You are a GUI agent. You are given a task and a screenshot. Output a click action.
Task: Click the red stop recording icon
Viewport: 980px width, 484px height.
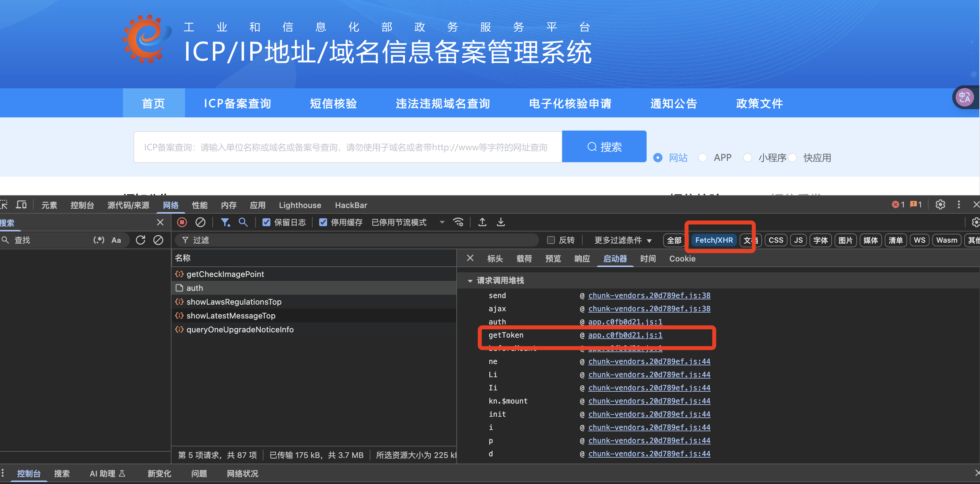click(x=182, y=222)
